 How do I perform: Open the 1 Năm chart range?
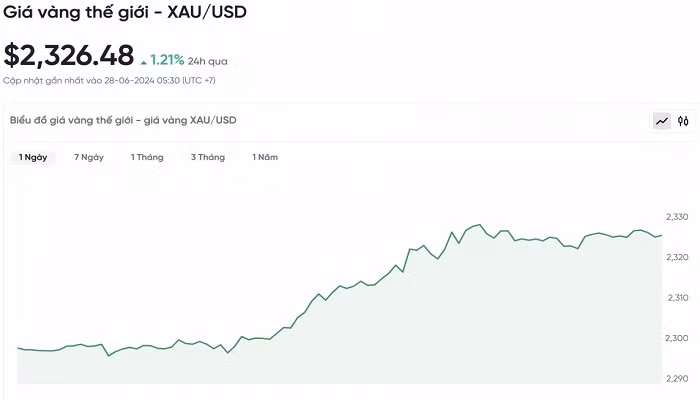(x=265, y=157)
